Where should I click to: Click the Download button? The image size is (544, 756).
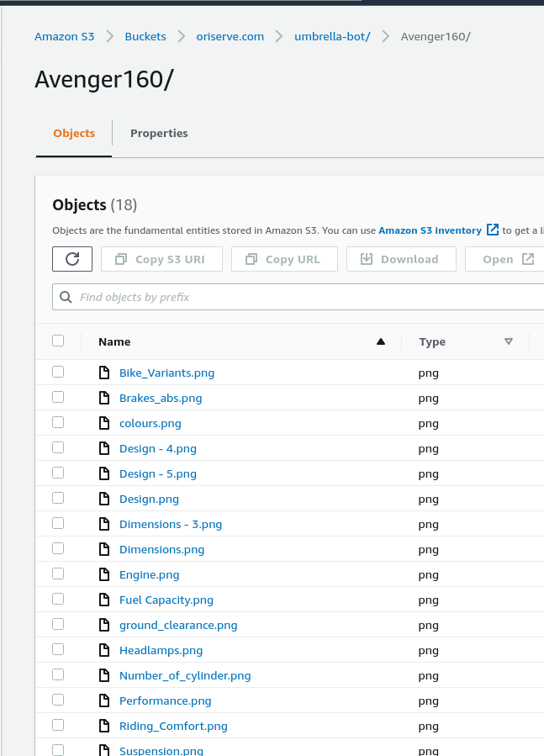401,259
